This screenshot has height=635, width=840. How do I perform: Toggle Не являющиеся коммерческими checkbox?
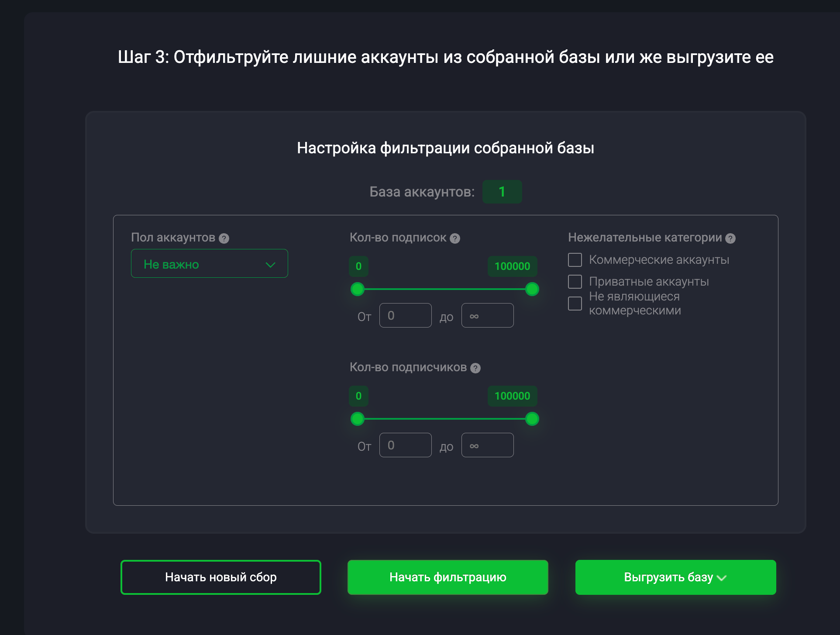(x=575, y=304)
